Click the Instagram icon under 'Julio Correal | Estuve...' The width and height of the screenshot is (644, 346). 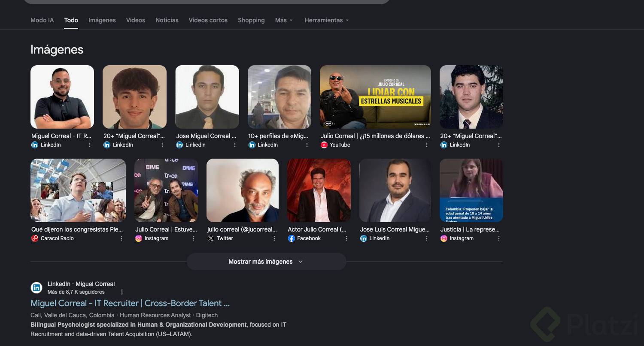[139, 238]
